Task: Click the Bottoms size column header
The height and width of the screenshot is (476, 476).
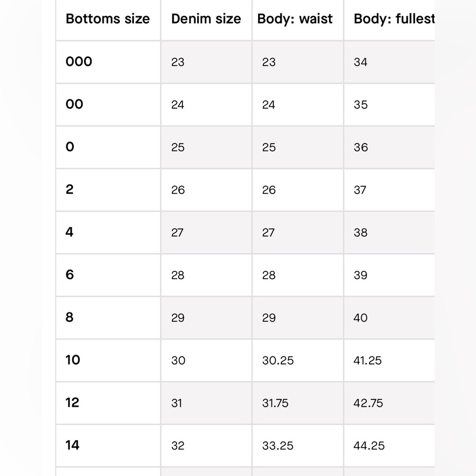Action: point(108,19)
